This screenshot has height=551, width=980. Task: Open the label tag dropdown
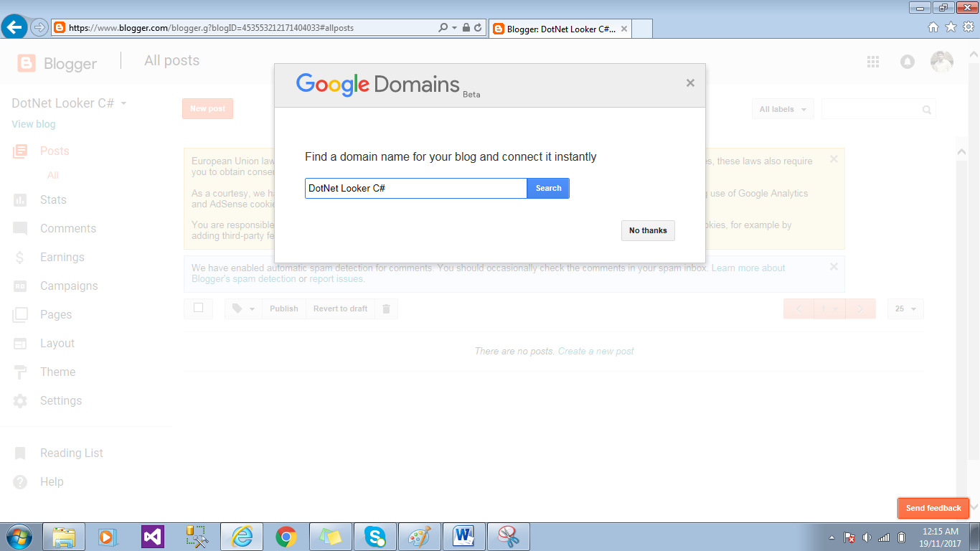click(x=243, y=309)
